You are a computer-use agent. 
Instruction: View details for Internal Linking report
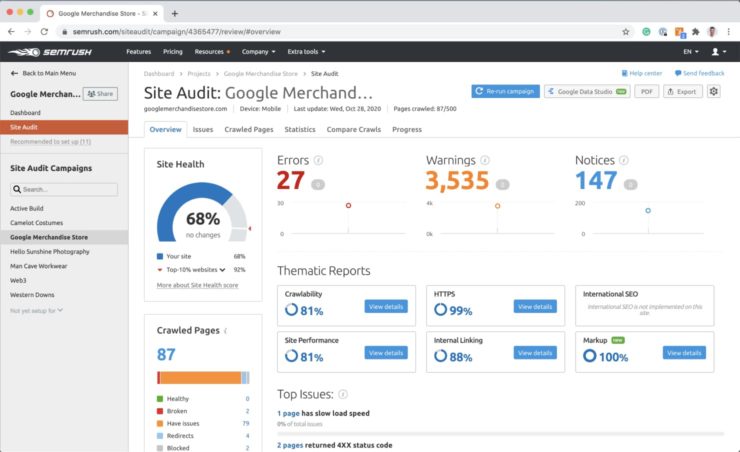[x=535, y=353]
